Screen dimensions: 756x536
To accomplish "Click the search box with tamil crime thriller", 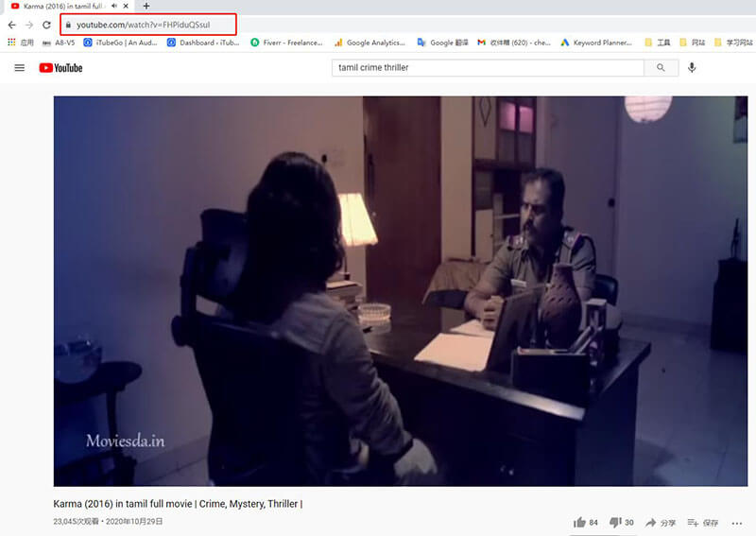I will [488, 68].
